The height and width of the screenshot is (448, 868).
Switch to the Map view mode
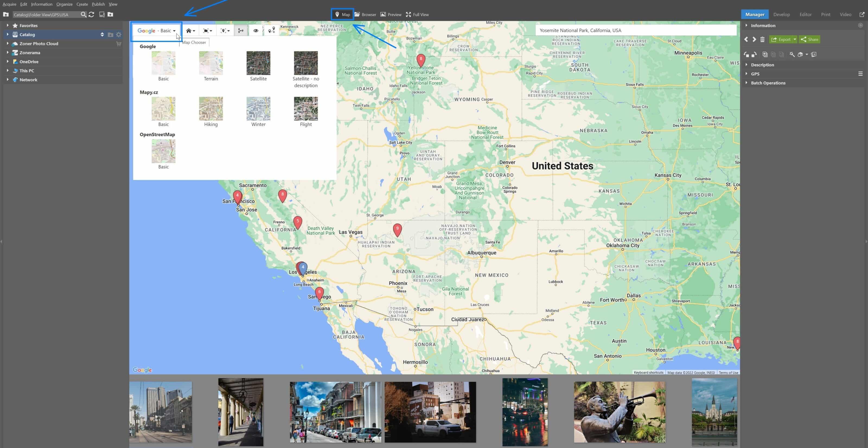tap(342, 14)
